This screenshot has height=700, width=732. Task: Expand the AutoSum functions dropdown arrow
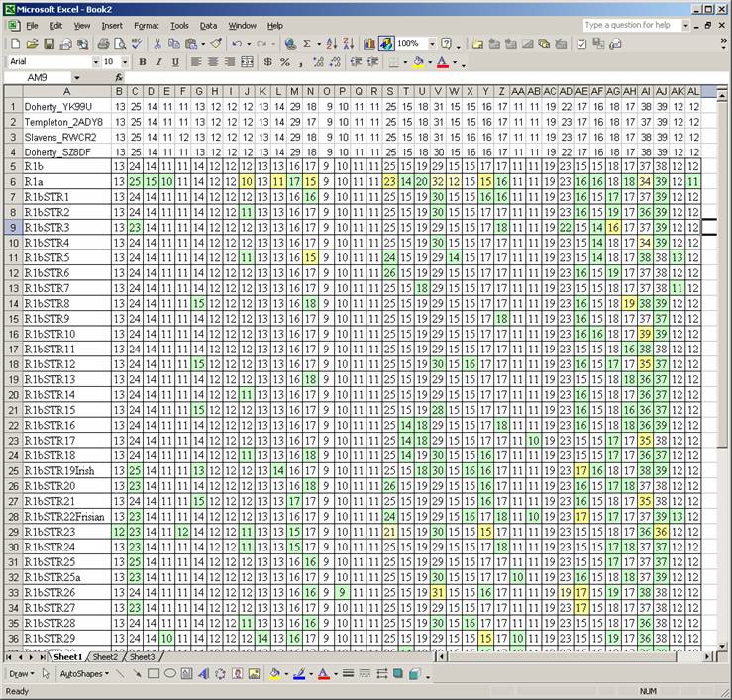coord(319,44)
